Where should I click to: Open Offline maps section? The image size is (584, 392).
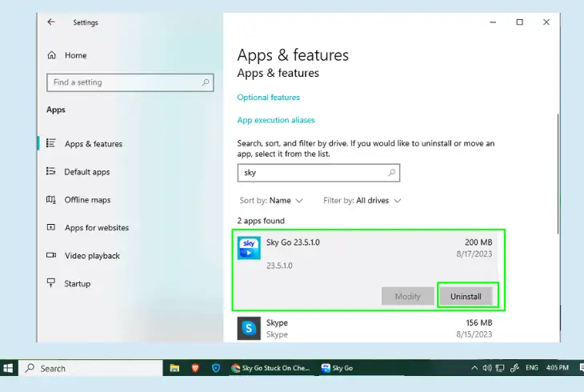pos(87,200)
